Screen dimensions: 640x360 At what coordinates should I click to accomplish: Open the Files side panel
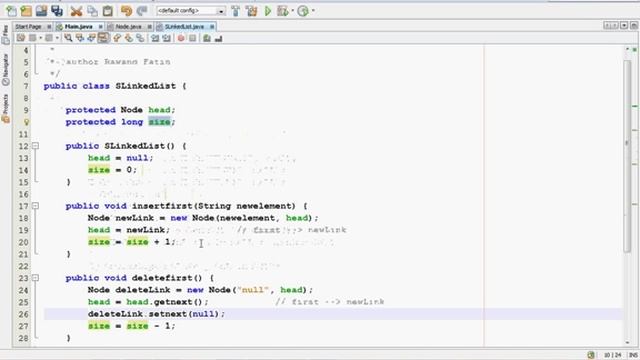point(5,35)
